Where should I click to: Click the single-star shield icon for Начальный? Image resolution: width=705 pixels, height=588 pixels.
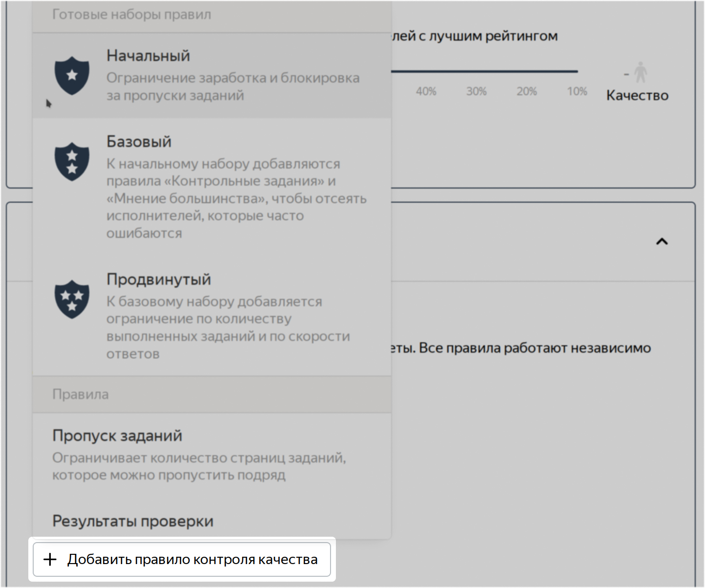[x=72, y=75]
